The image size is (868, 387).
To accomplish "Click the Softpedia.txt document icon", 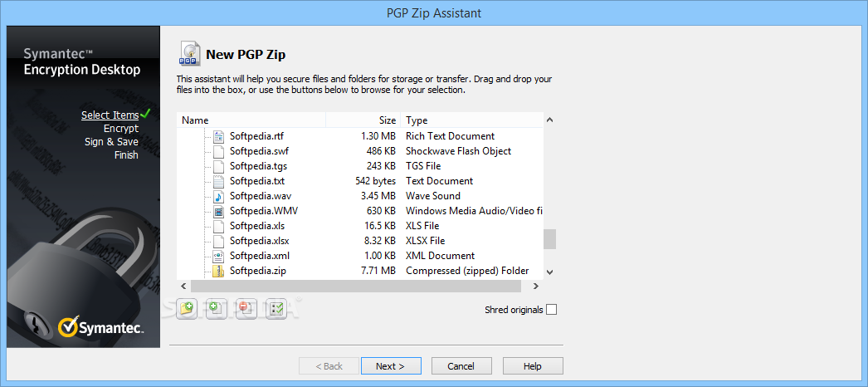I will tap(219, 181).
